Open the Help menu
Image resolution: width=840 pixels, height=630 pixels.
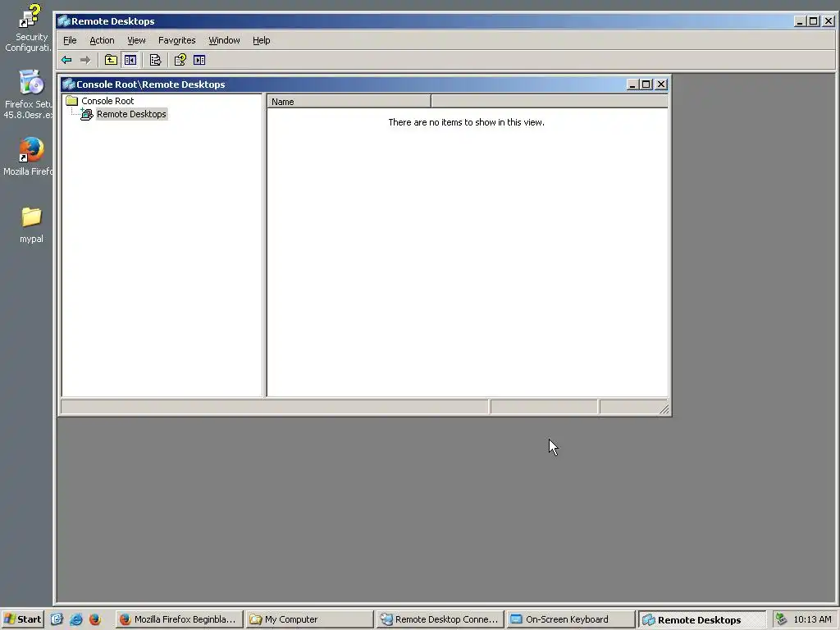[262, 40]
